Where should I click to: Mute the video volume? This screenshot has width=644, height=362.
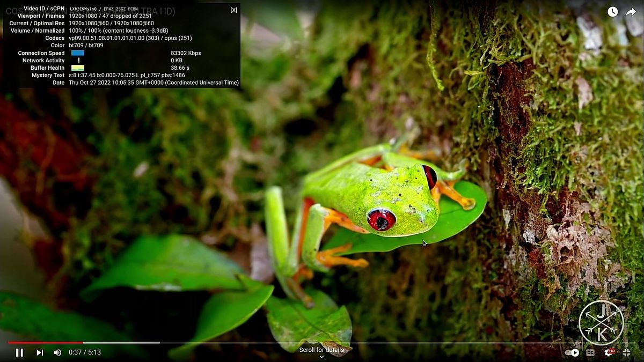(57, 352)
